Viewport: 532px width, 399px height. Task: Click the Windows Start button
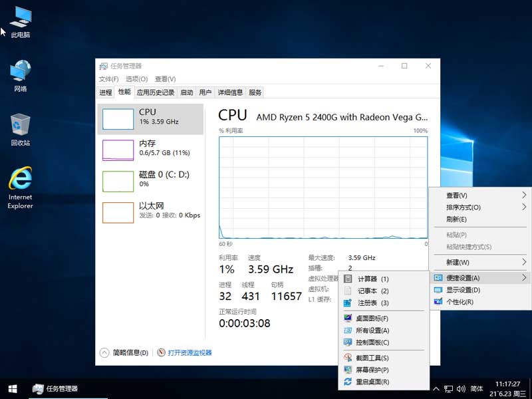point(12,388)
